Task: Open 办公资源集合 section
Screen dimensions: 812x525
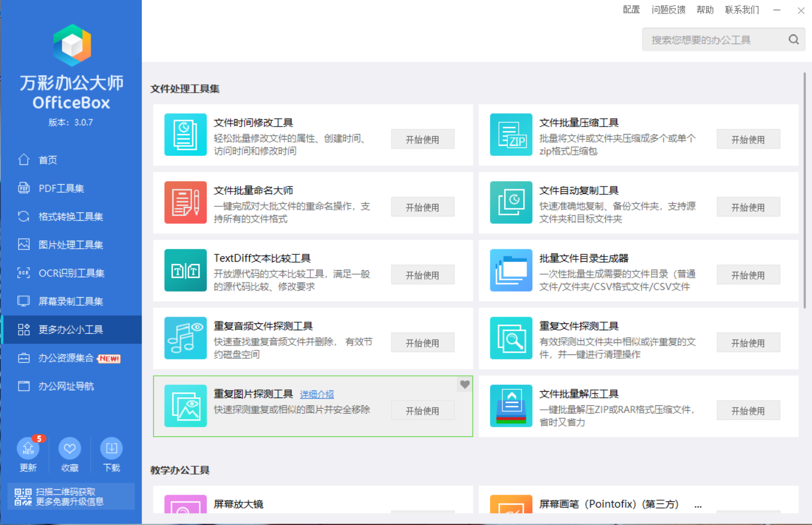Action: [x=71, y=358]
